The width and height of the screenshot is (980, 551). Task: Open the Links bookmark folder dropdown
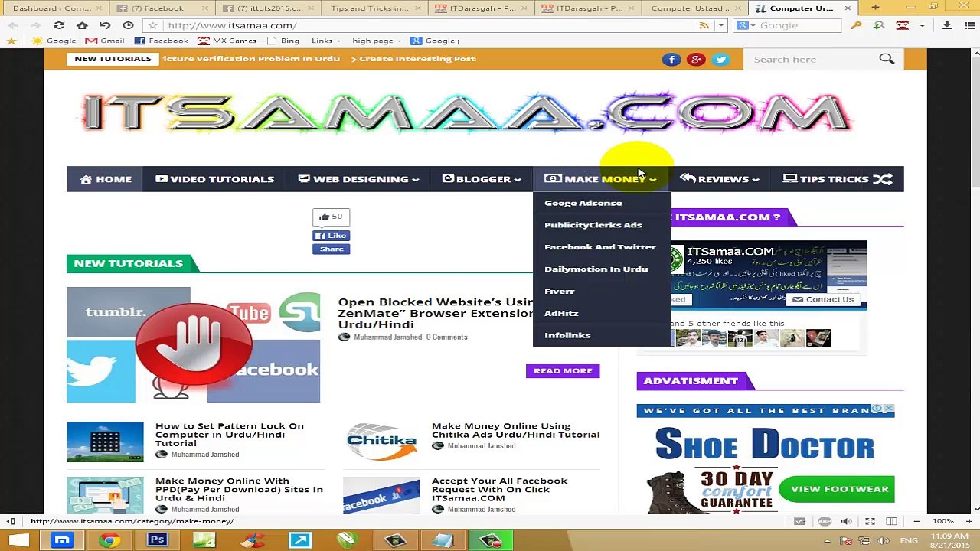(x=326, y=41)
